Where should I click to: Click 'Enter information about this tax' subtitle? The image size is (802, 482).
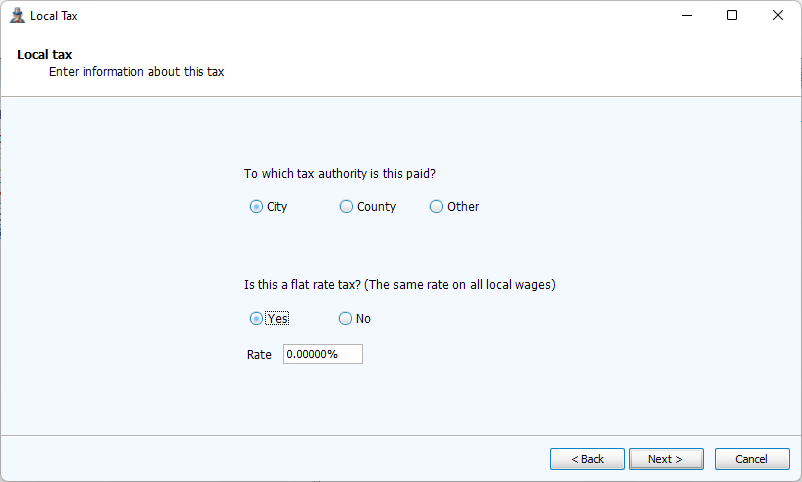143,72
